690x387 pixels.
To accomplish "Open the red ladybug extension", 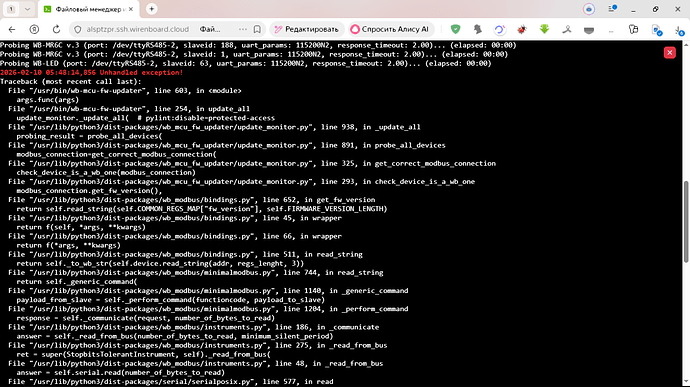I will tap(522, 29).
